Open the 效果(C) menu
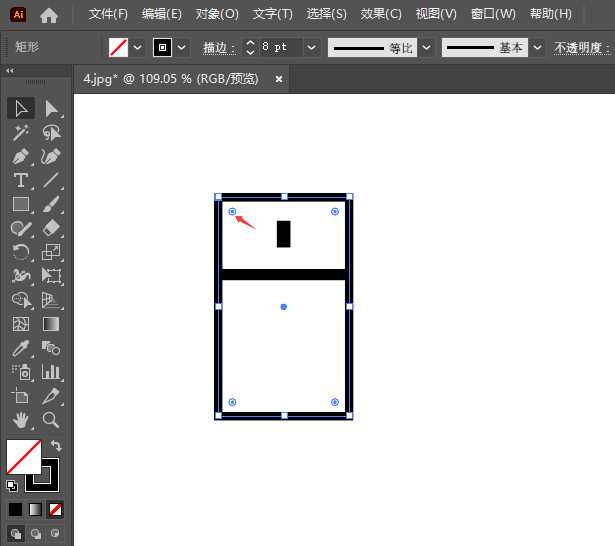Screen dimensions: 615x546 coord(381,15)
